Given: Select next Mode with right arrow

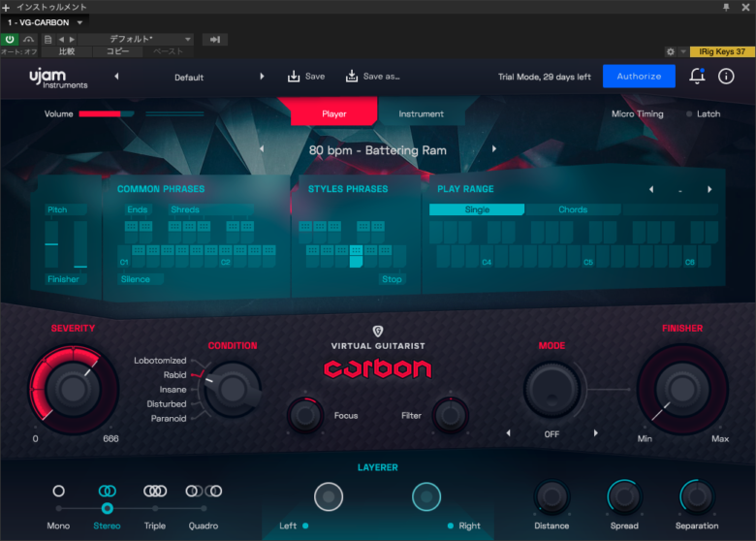Looking at the screenshot, I should click(x=595, y=433).
